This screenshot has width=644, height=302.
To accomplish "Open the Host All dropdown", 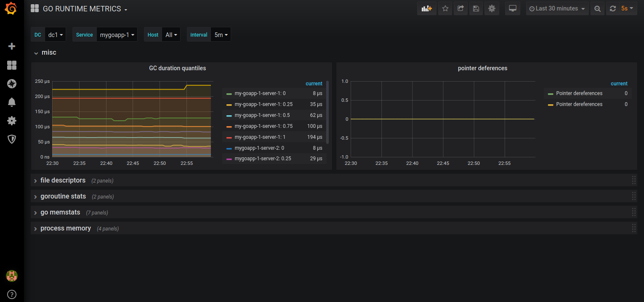I will (x=171, y=35).
